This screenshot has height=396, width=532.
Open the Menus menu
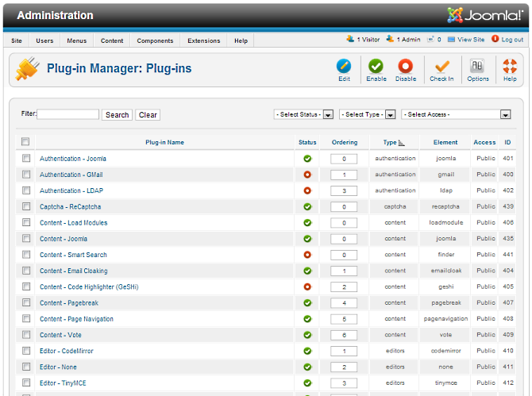(x=77, y=40)
